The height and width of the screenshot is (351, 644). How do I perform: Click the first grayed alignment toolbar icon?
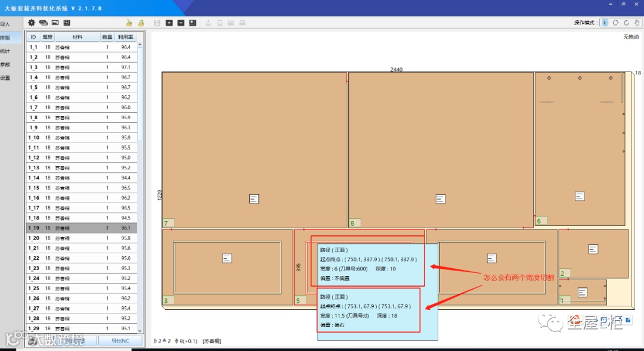pyautogui.click(x=208, y=23)
